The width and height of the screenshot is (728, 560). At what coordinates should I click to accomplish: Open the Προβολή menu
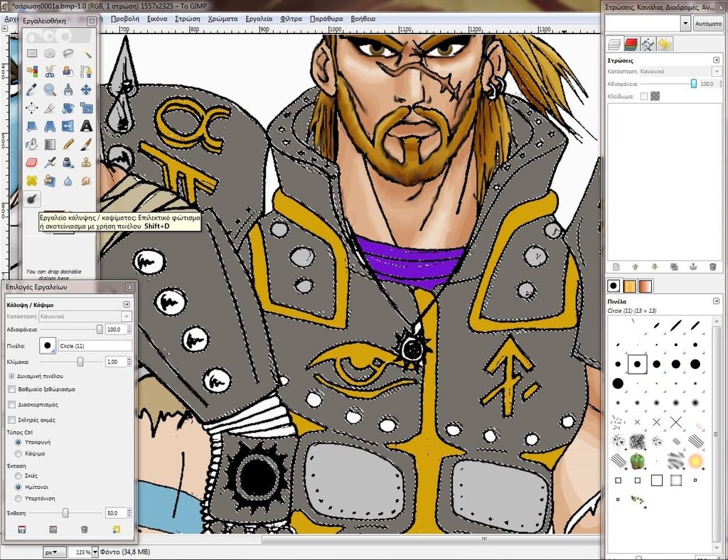[x=125, y=19]
